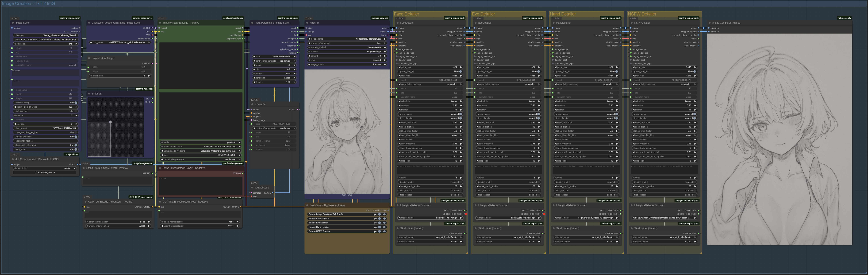
Task: Click the Enable NSFW Detailer navigate arrow
Action: pyautogui.click(x=384, y=231)
